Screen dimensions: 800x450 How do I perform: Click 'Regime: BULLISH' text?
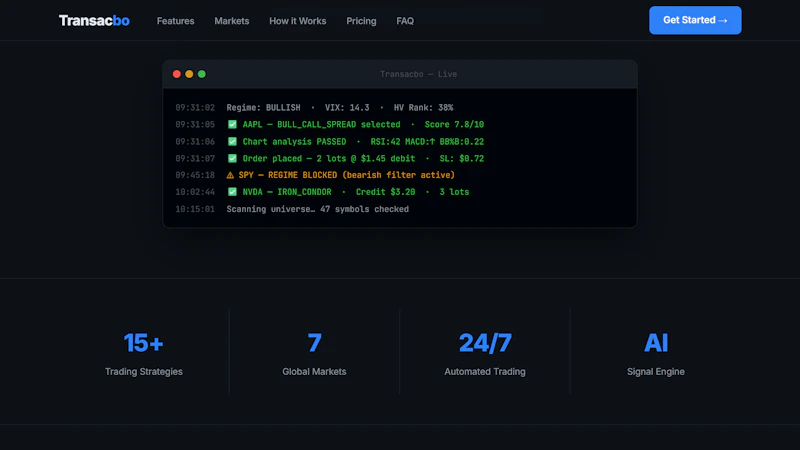[263, 108]
